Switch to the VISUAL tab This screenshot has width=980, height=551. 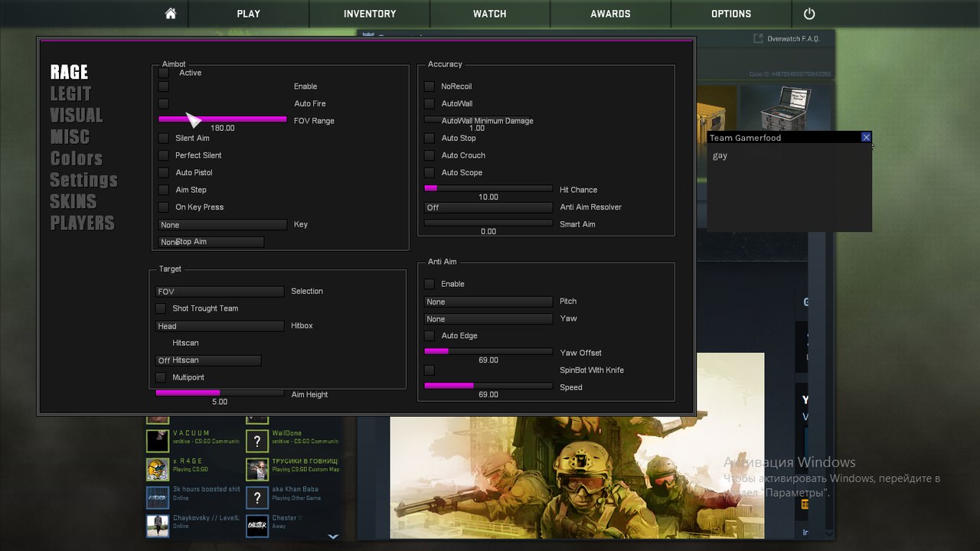click(x=76, y=116)
